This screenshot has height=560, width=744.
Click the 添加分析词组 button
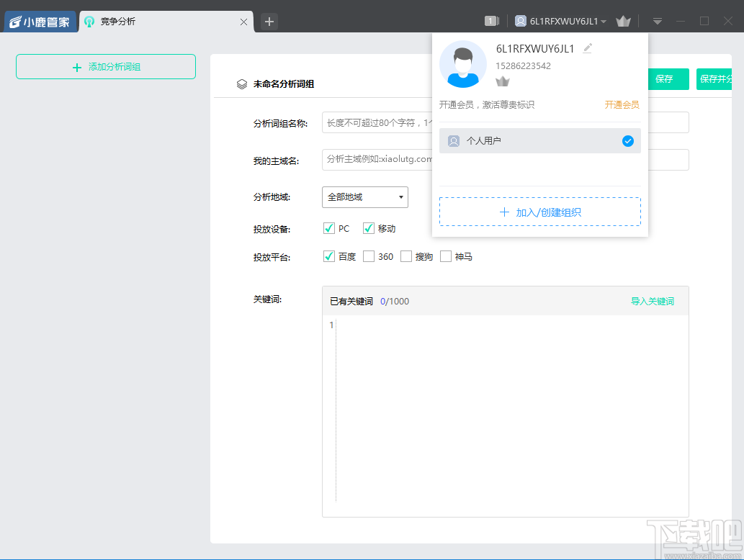coord(105,66)
